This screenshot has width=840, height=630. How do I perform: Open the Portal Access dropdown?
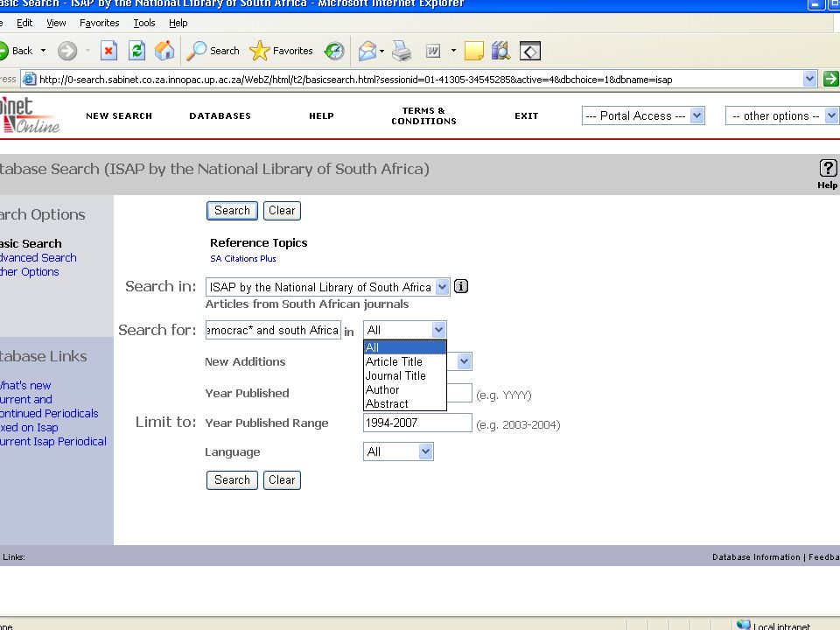643,115
